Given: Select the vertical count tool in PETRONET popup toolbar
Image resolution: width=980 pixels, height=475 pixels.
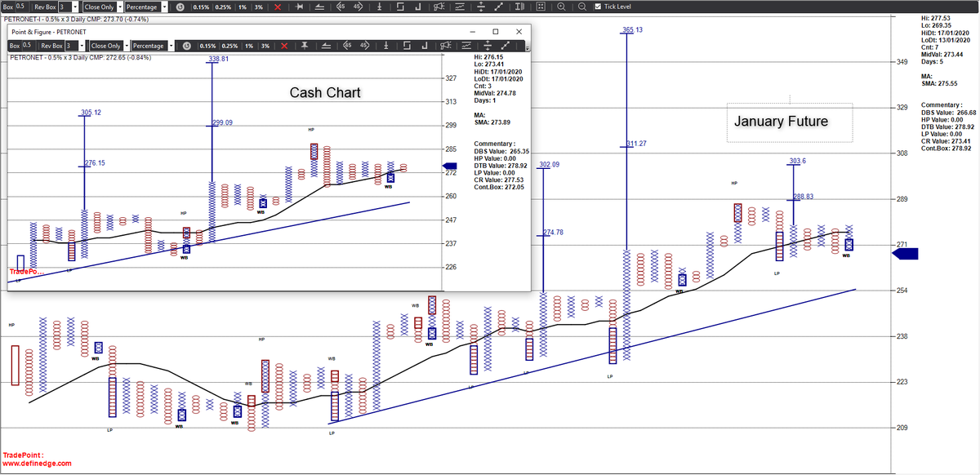Looking at the screenshot, I should coord(386,46).
